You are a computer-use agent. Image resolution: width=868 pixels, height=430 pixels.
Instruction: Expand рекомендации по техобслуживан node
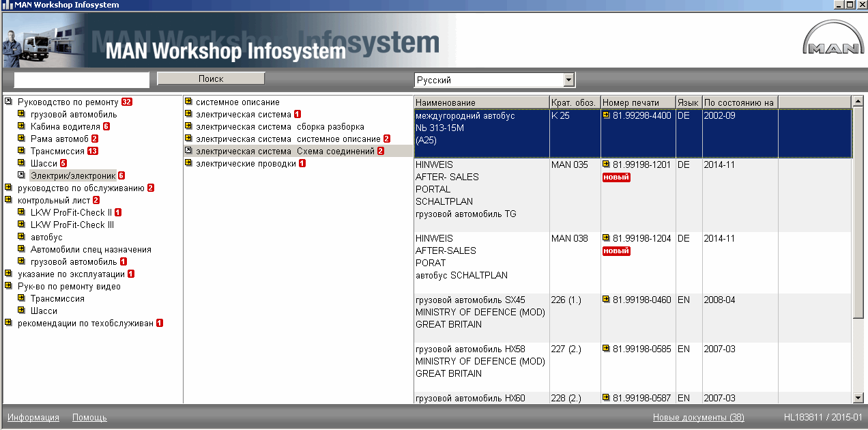(x=8, y=323)
